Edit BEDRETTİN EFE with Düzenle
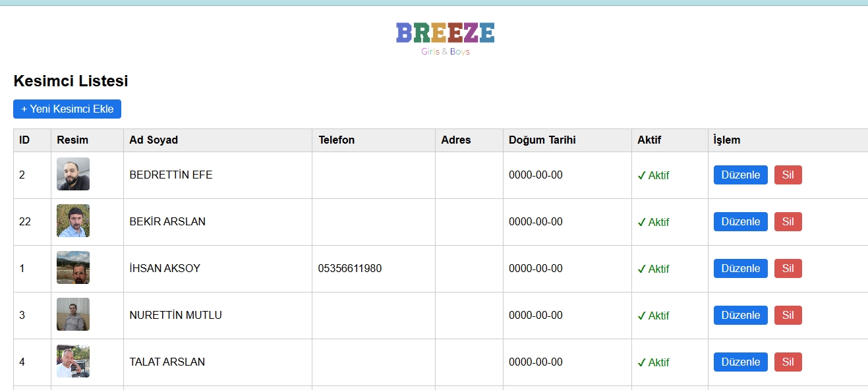This screenshot has width=868, height=390. [741, 175]
